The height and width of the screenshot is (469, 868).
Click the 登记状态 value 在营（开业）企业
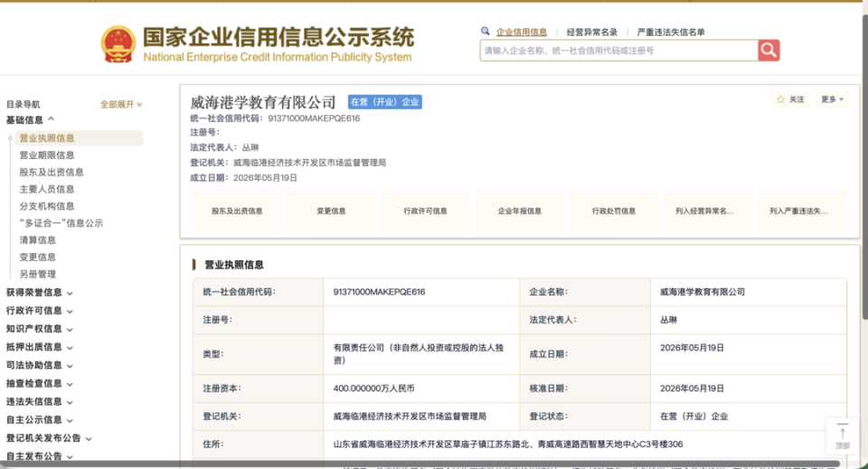694,417
